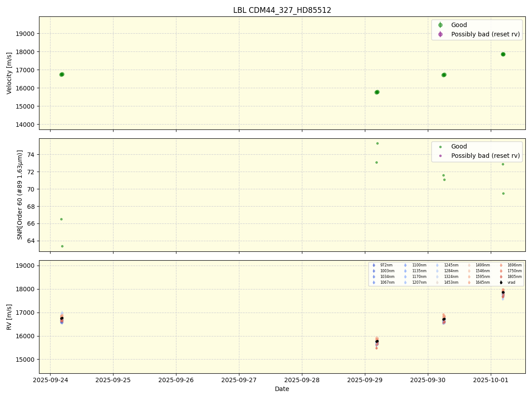Screen dimensions: 532x399
Task: Click the 972nm marker in the RV legend
Action: 374,265
